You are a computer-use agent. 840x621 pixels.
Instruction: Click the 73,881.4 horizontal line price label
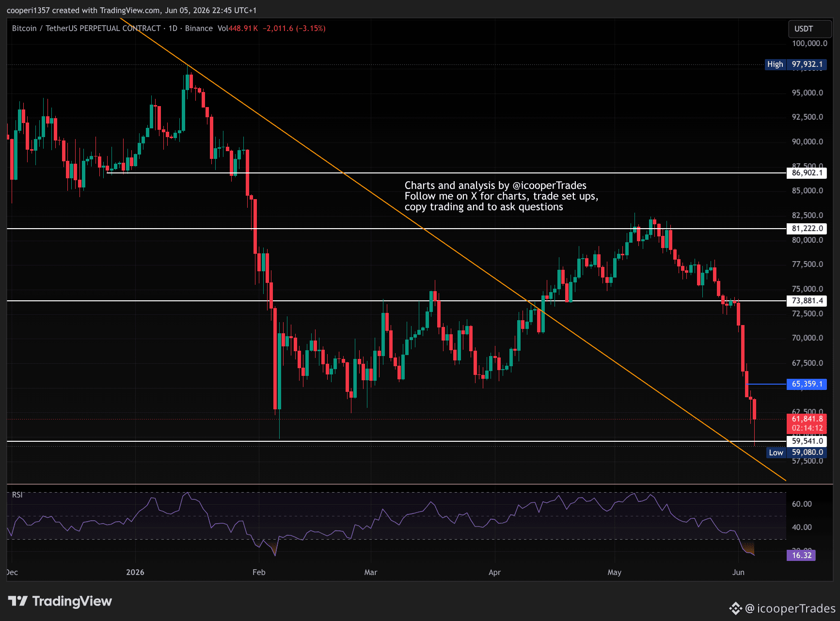pos(807,301)
